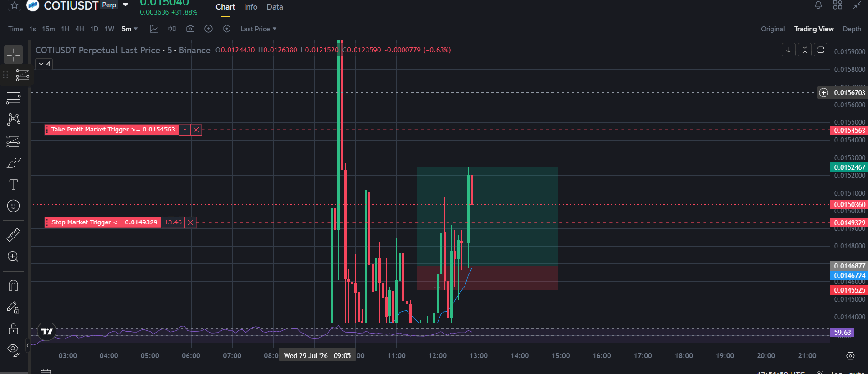Select the brush drawing tool

point(14,163)
